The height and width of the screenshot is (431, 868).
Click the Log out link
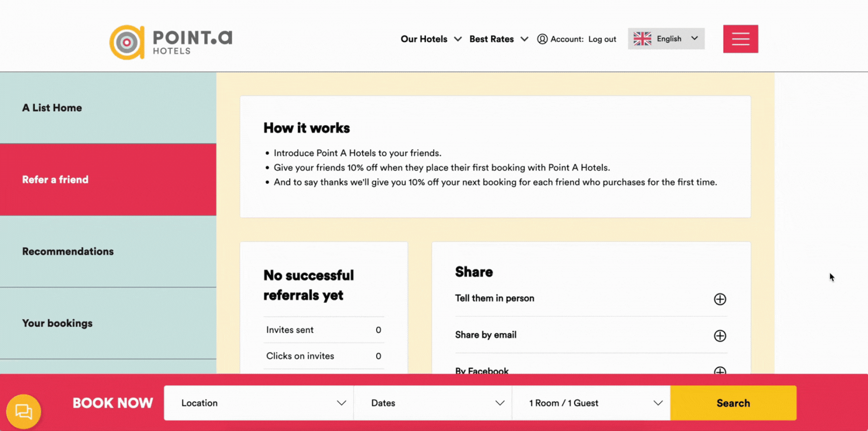602,39
